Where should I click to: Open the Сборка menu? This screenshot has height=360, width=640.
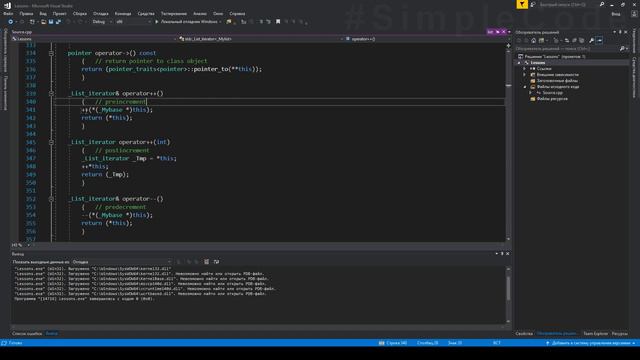click(80, 13)
